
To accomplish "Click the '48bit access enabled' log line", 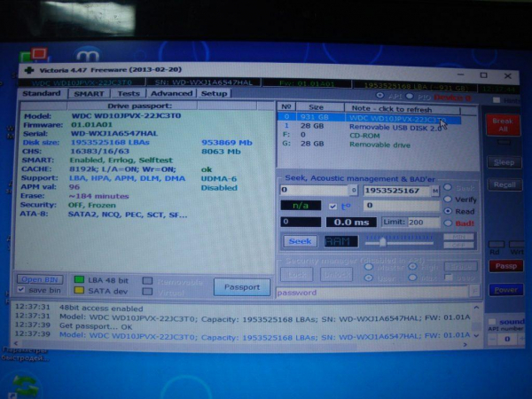I will [x=101, y=309].
